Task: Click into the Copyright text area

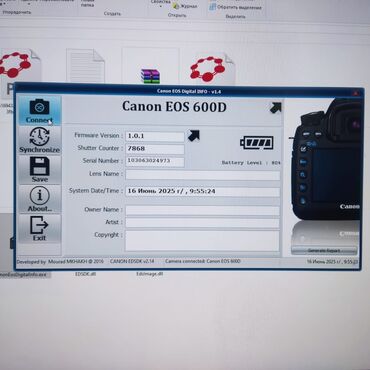Action: (203, 241)
